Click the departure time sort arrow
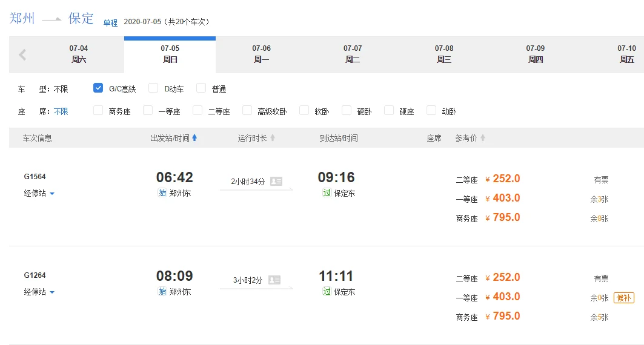 [194, 138]
